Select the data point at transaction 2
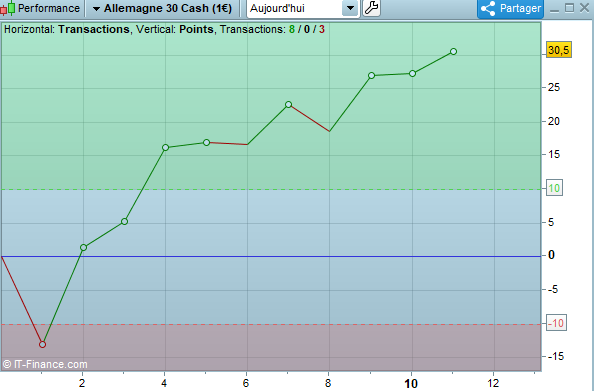Image resolution: width=594 pixels, height=391 pixels. coord(83,248)
